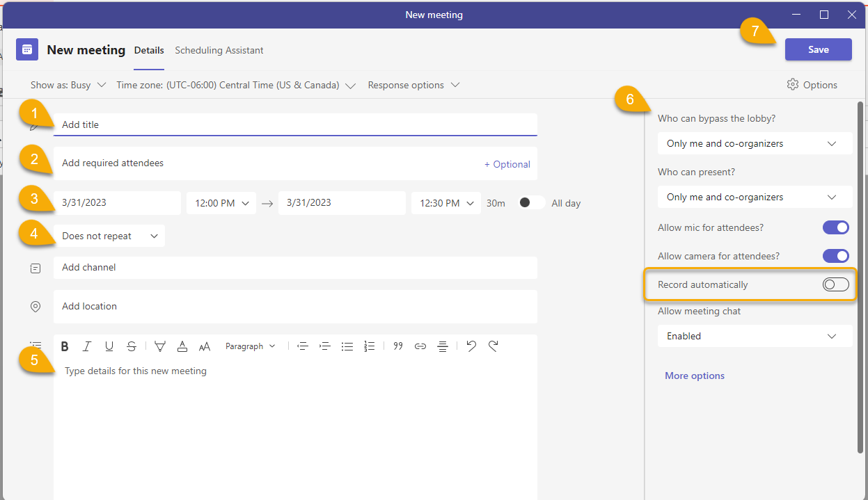Maximize the New meeting window
Screen dimensions: 868x500
[824, 15]
